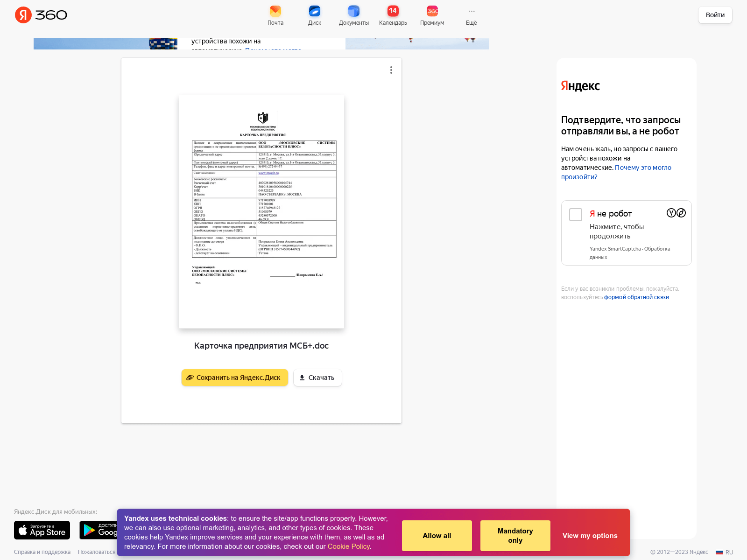
Task: Switch language via RU flag selector
Action: 725,552
